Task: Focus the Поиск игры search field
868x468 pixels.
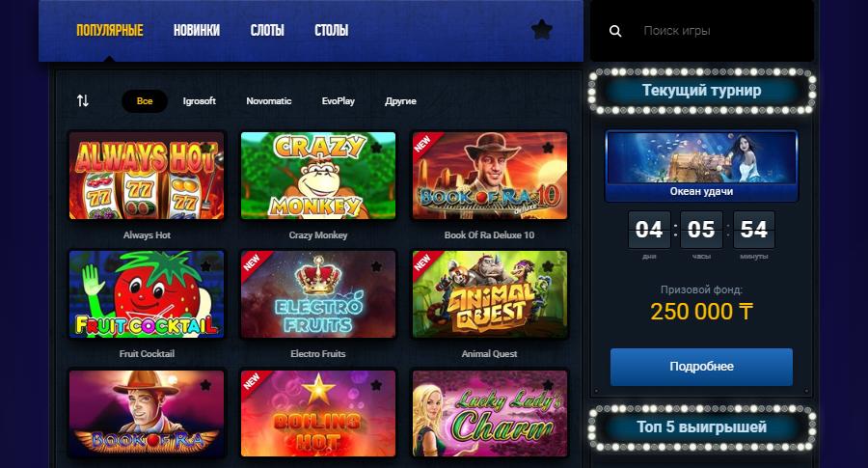Action: (719, 31)
